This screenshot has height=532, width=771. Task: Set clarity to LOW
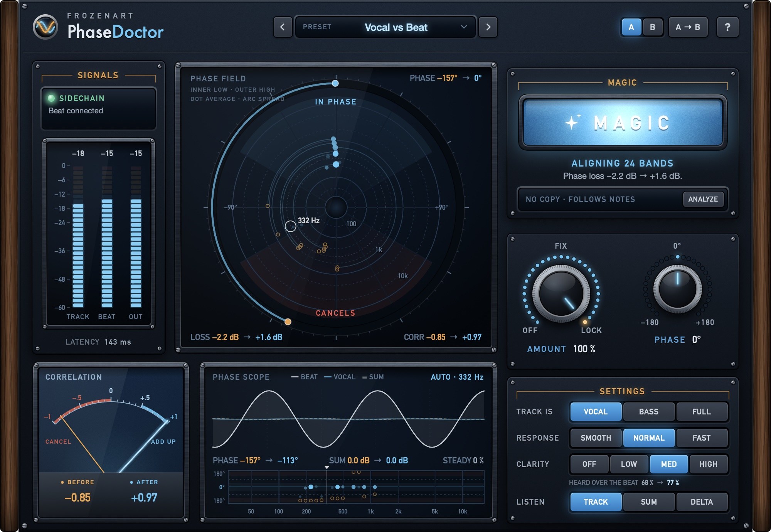629,464
